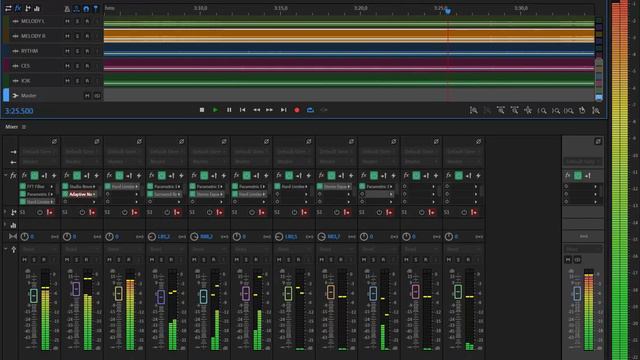Move playhead to previous marker
640x360 pixels.
point(243,110)
